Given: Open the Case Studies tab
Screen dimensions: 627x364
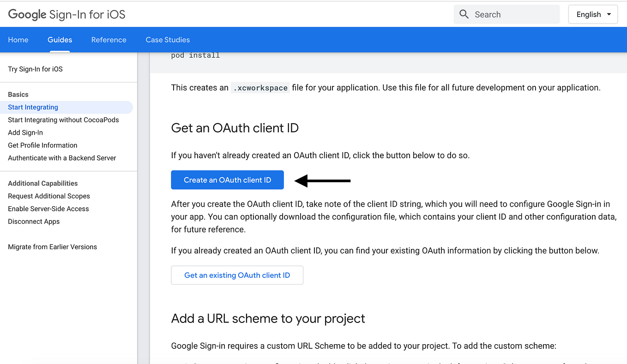Looking at the screenshot, I should (x=168, y=40).
